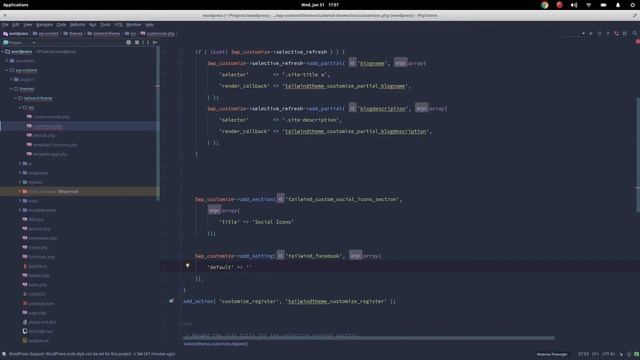This screenshot has height=360, width=640.
Task: Click the editor horizontal scrollbar
Action: pyautogui.click(x=369, y=338)
